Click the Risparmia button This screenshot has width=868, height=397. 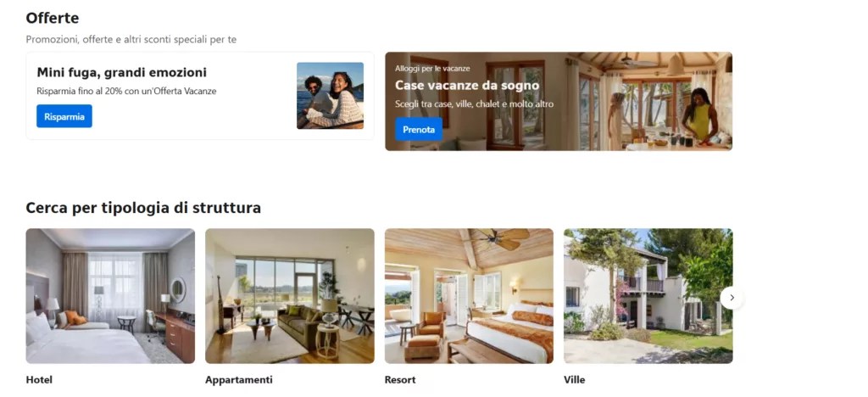[64, 116]
